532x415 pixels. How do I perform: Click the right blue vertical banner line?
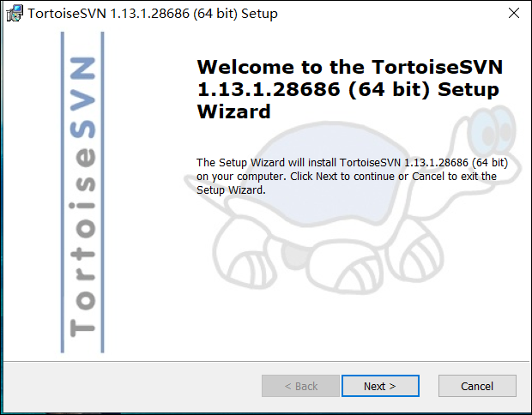(x=103, y=192)
